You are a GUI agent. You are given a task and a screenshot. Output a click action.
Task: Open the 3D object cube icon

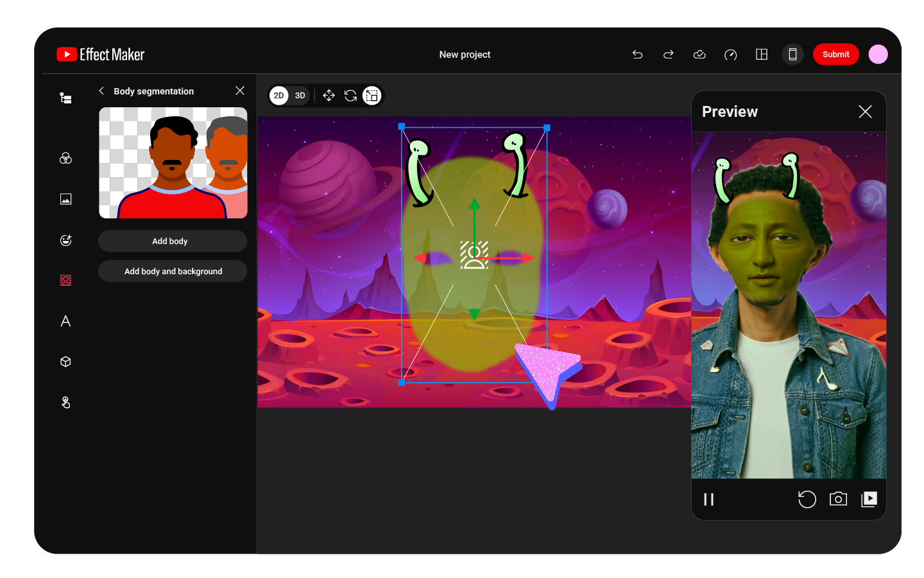65,362
